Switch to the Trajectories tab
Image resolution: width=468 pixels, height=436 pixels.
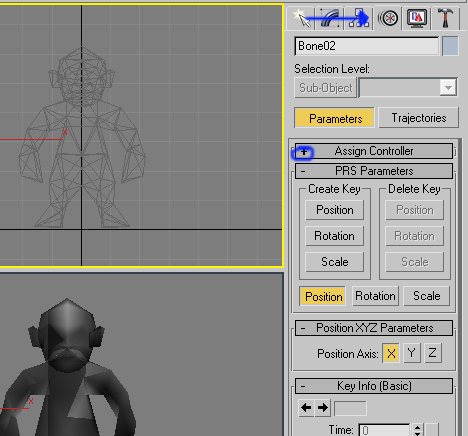[x=419, y=118]
